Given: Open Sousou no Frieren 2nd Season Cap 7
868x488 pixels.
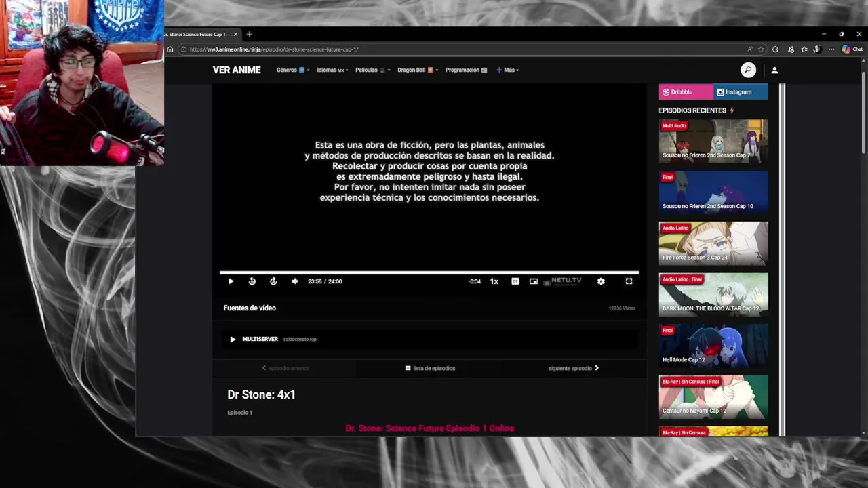Looking at the screenshot, I should (713, 142).
